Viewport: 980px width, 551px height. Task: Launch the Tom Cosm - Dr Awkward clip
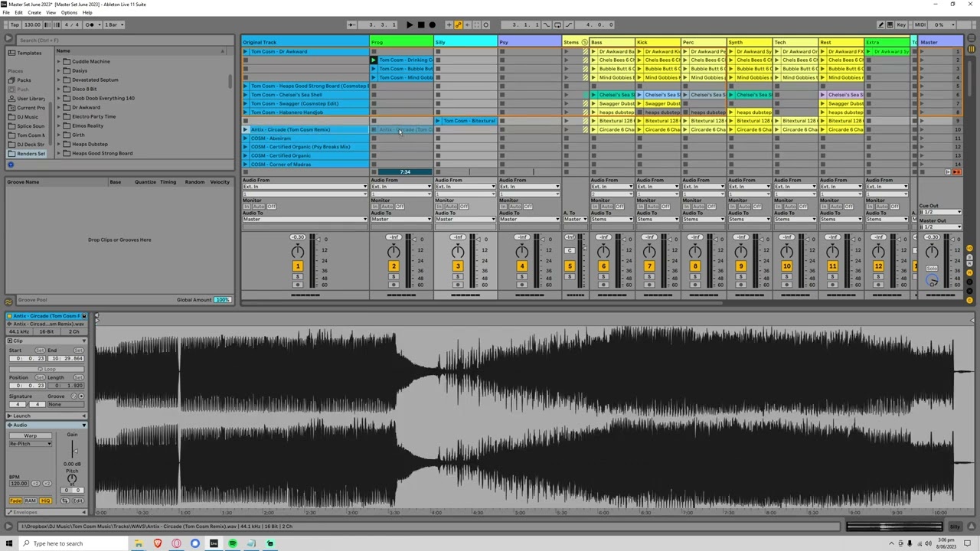[x=246, y=51]
